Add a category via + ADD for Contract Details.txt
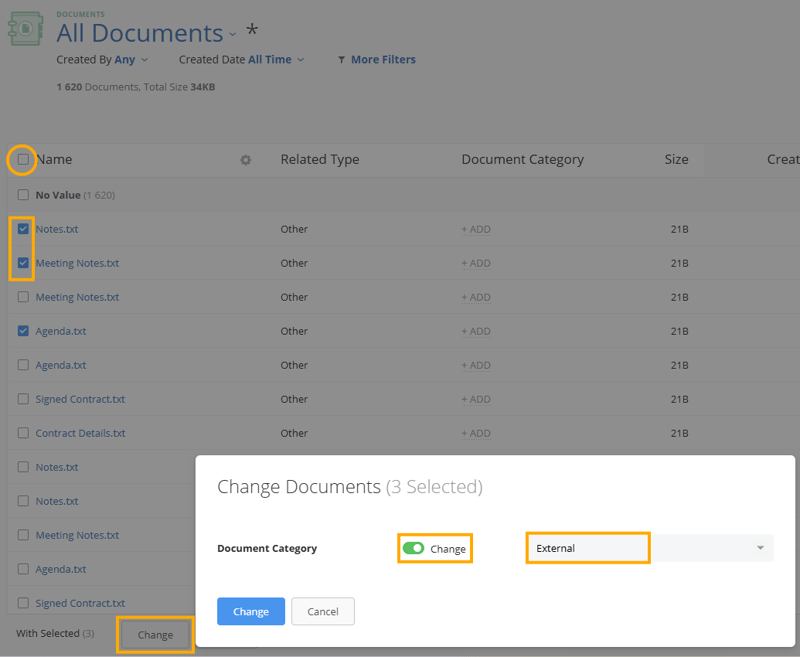Image resolution: width=800 pixels, height=657 pixels. [476, 433]
